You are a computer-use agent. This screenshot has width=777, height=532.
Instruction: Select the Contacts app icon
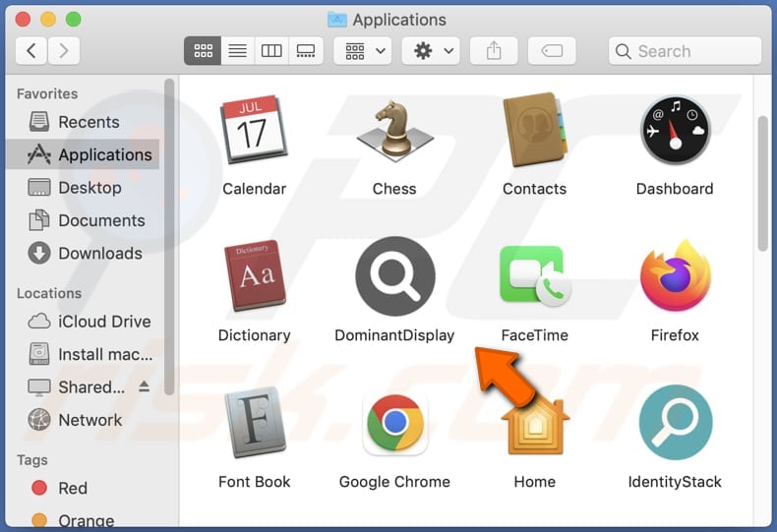point(534,130)
